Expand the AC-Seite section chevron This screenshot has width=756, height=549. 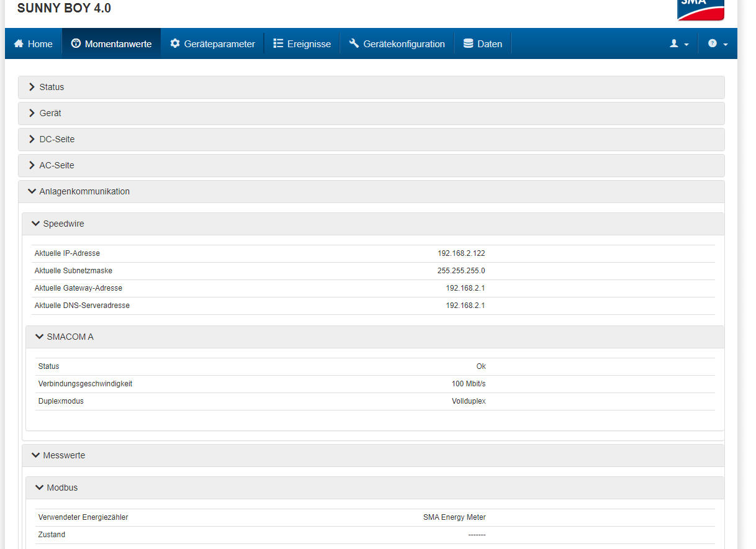(32, 165)
